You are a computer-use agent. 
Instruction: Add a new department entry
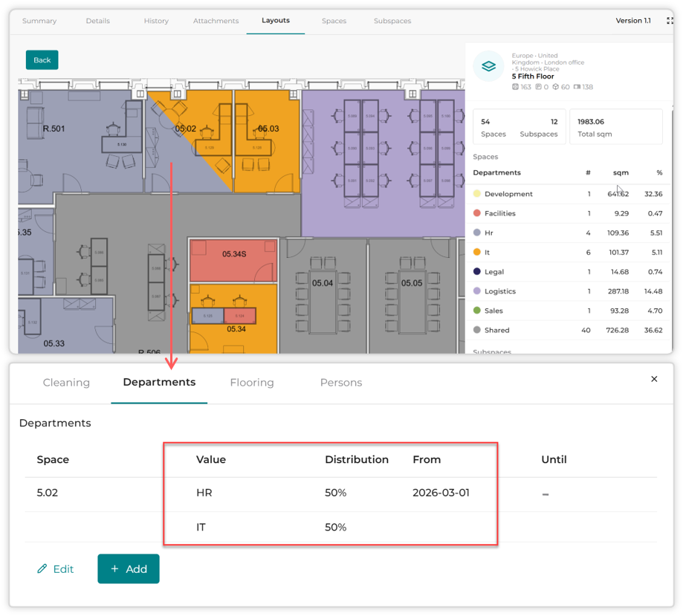click(x=129, y=569)
